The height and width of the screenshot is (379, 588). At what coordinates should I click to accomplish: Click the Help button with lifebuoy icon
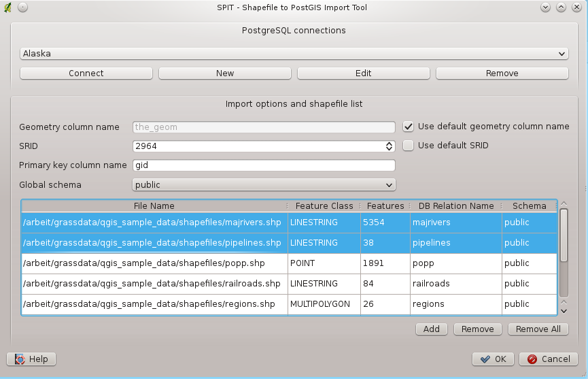31,359
